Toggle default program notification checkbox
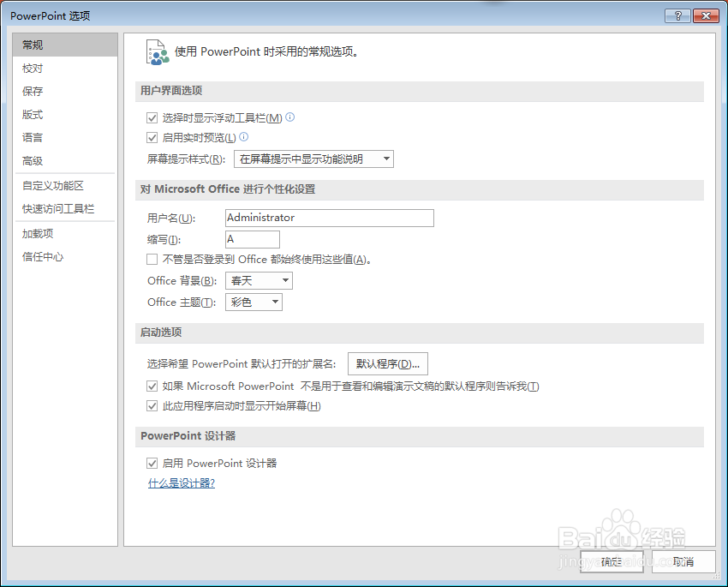 [x=152, y=386]
